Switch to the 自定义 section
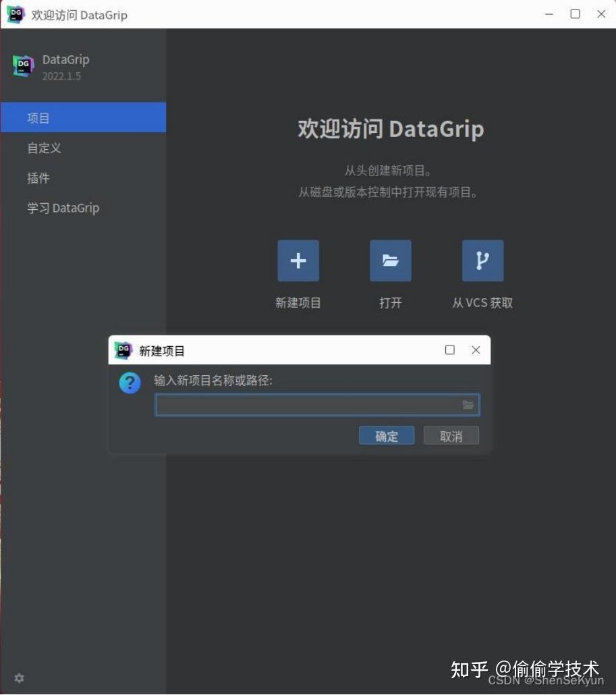 (x=43, y=148)
